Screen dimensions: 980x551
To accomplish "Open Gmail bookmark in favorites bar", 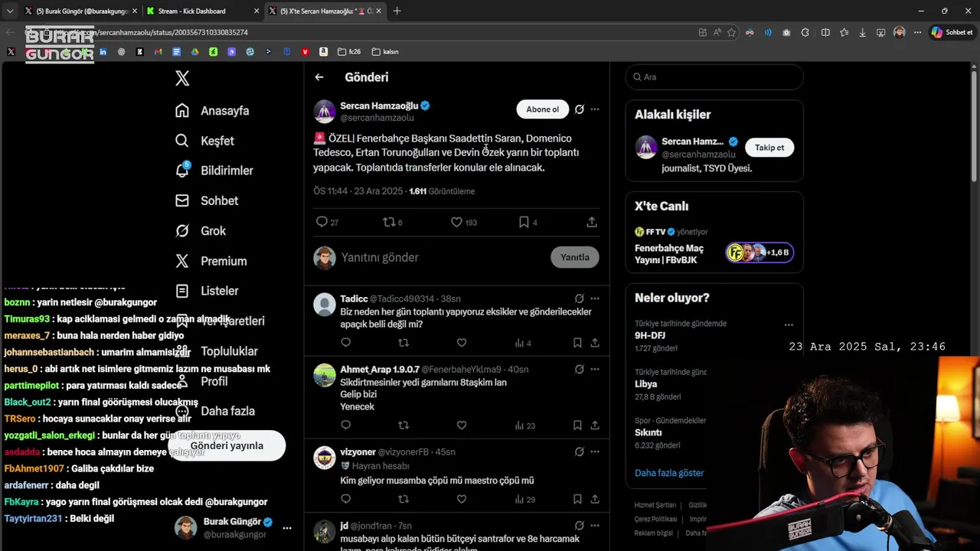I will [158, 52].
